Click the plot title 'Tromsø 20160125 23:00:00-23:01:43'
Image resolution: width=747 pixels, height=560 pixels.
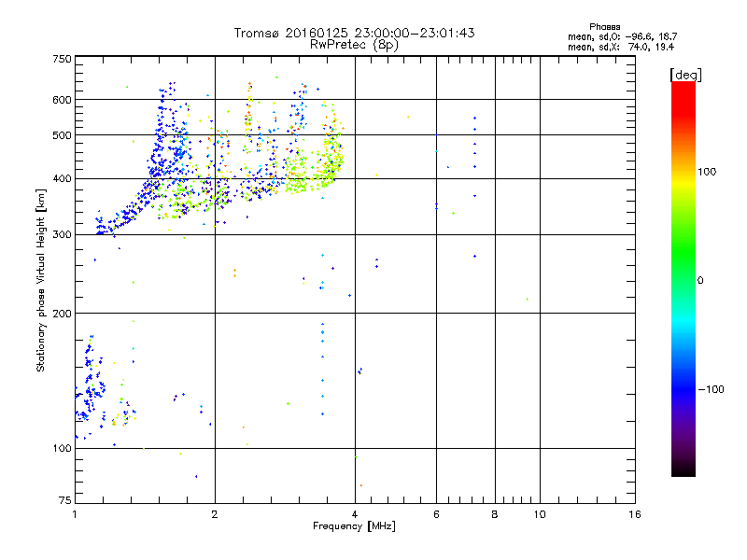coord(354,33)
